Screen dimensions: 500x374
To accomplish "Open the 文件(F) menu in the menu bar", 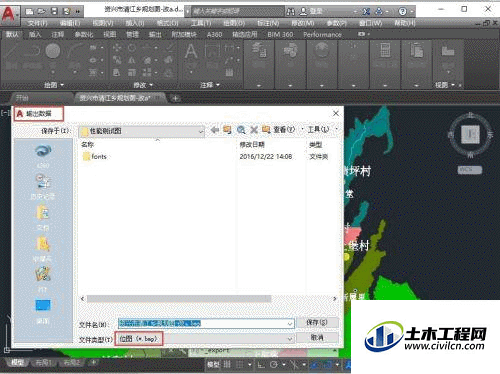I will point(37,23).
